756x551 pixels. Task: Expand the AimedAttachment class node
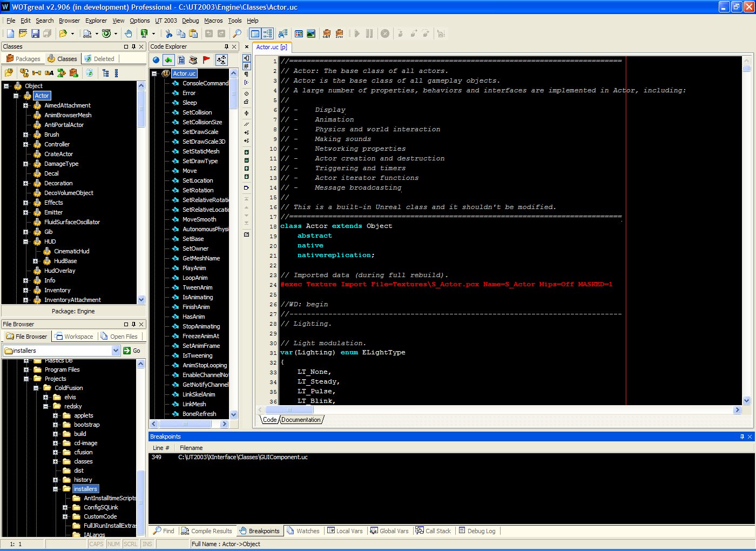25,105
